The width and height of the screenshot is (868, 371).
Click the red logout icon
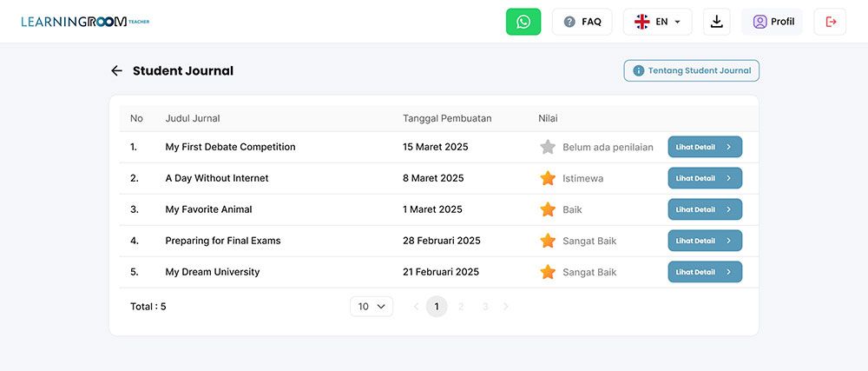coord(830,22)
